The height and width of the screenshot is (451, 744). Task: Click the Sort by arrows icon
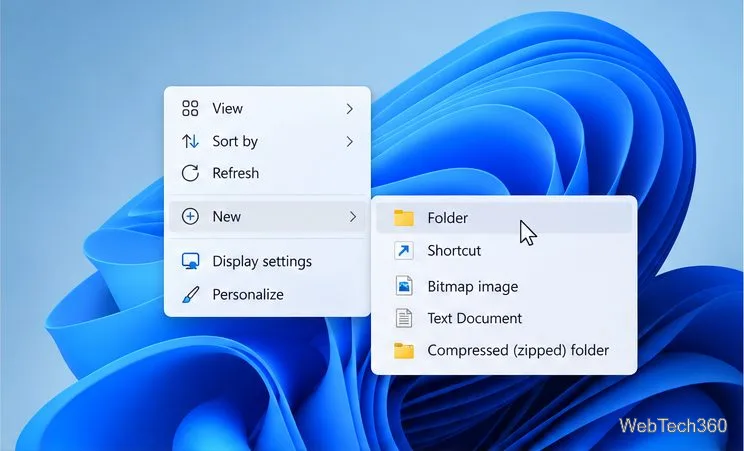coord(190,141)
